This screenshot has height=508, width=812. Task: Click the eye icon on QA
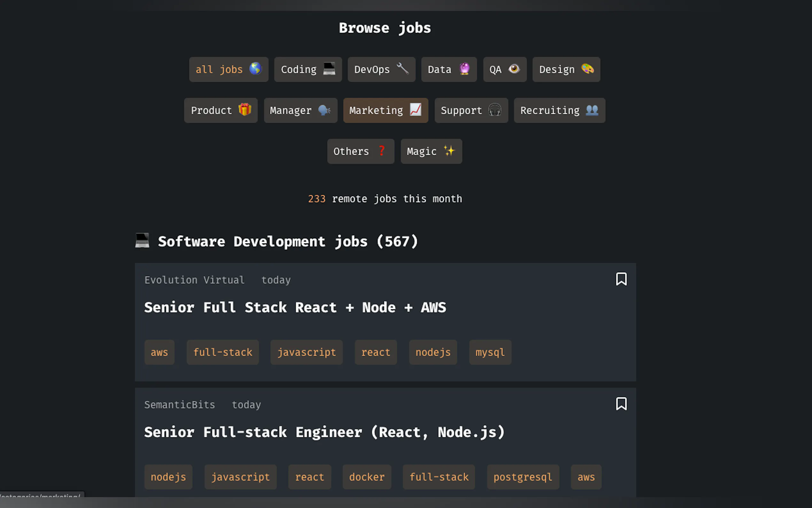coord(514,69)
